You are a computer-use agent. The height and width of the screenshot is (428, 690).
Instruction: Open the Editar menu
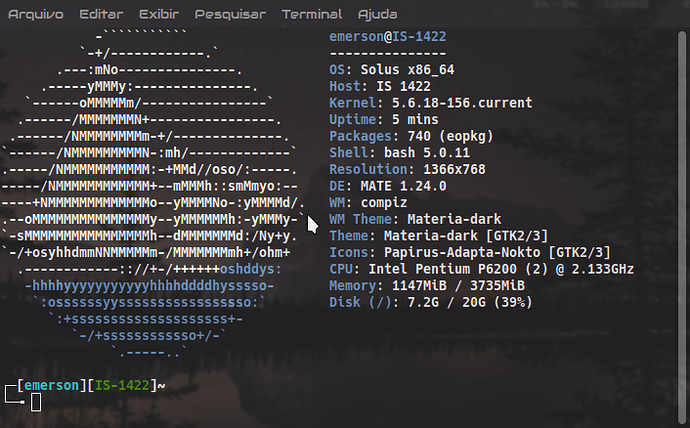101,15
